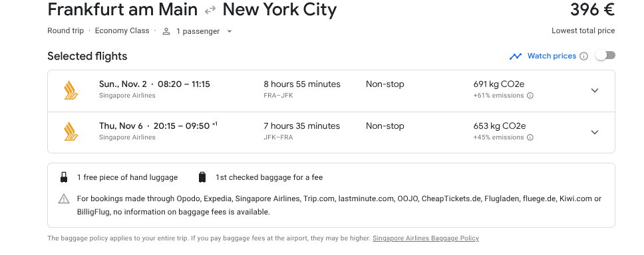Image resolution: width=644 pixels, height=255 pixels.
Task: Select the FRA–JFK outbound flight row
Action: coord(331,90)
